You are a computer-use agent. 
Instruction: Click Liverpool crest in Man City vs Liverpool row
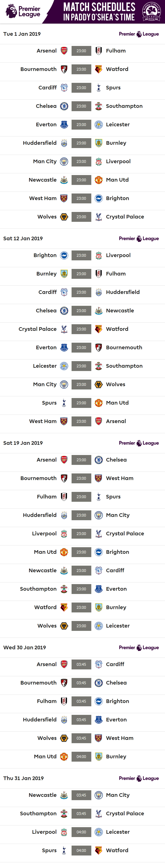click(99, 162)
